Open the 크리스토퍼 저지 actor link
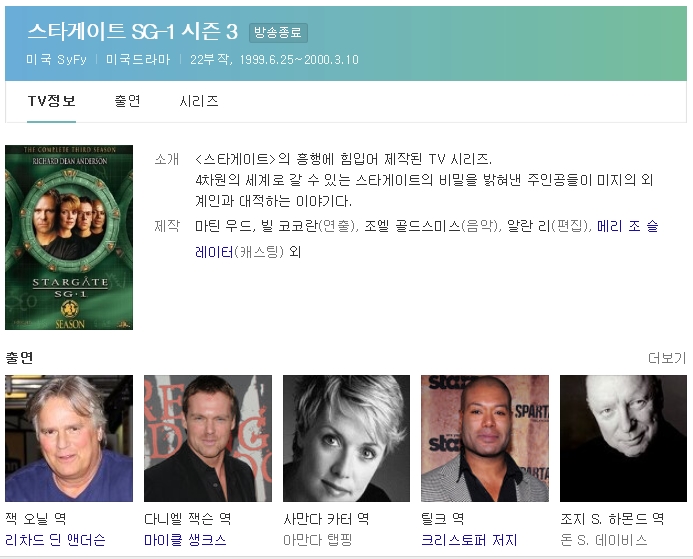693x559 pixels. 469,541
